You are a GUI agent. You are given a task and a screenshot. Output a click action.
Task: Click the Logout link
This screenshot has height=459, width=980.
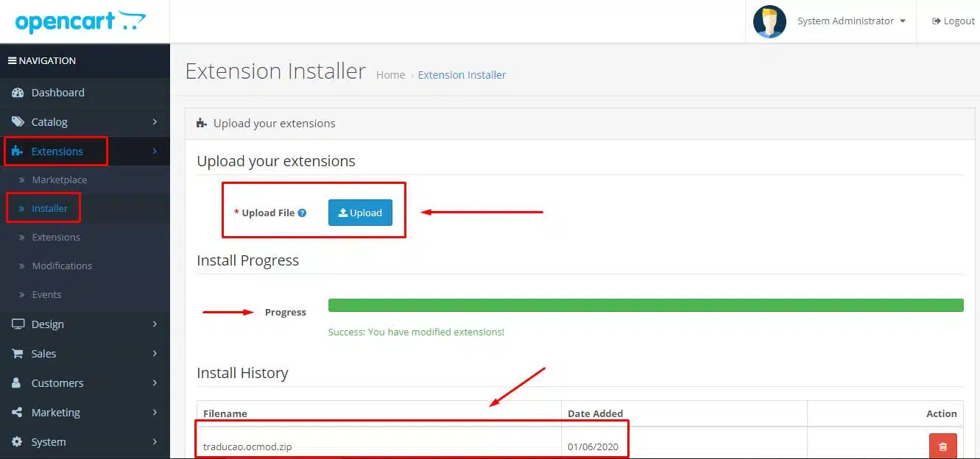[x=953, y=21]
